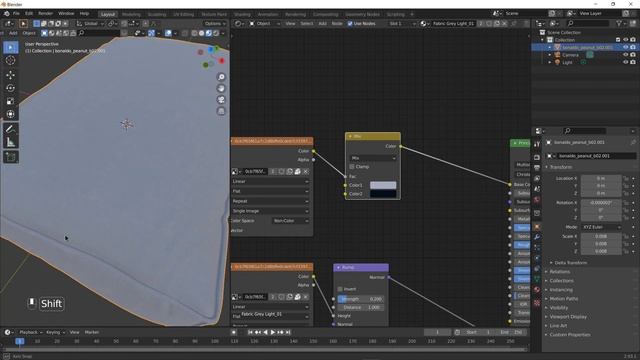This screenshot has width=640, height=360.
Task: Click the Distance field in Bump node
Action: [360, 307]
